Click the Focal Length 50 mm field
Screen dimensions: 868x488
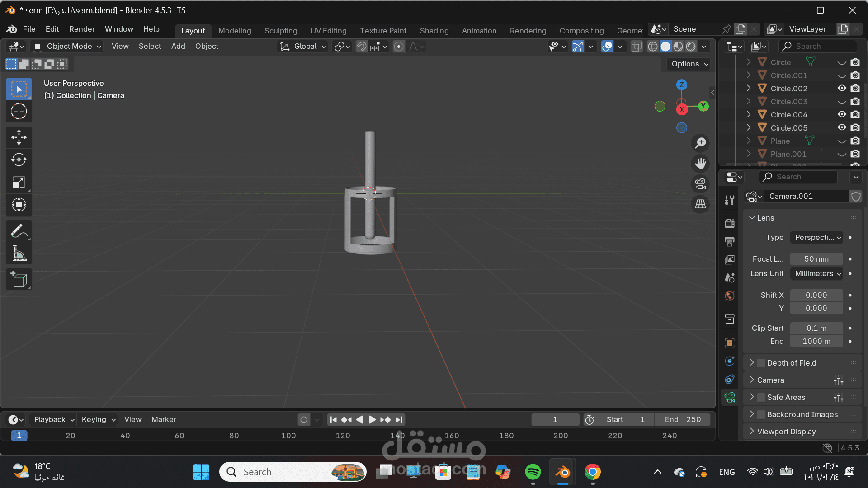tap(816, 259)
